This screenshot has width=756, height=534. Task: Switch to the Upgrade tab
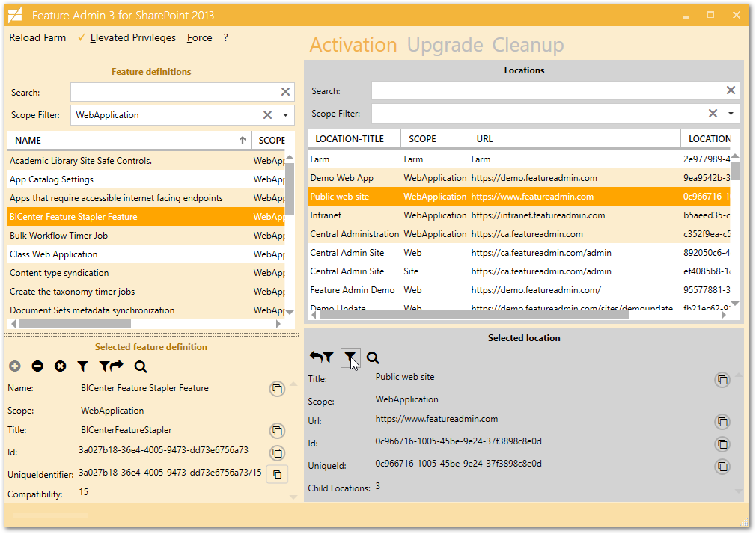pyautogui.click(x=445, y=45)
